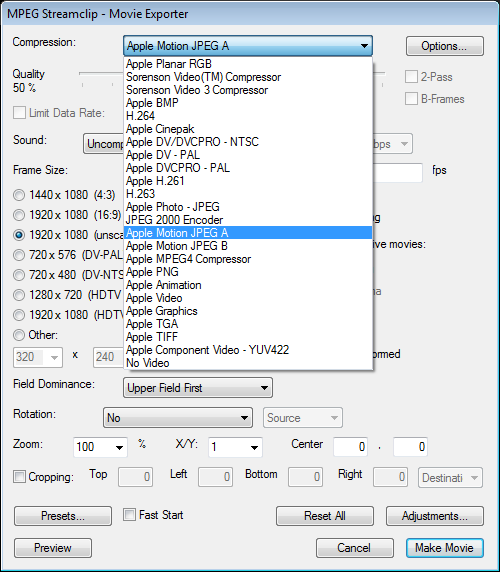
Task: Select 1920 x 1080 (16:9) frame size
Action: pyautogui.click(x=19, y=215)
